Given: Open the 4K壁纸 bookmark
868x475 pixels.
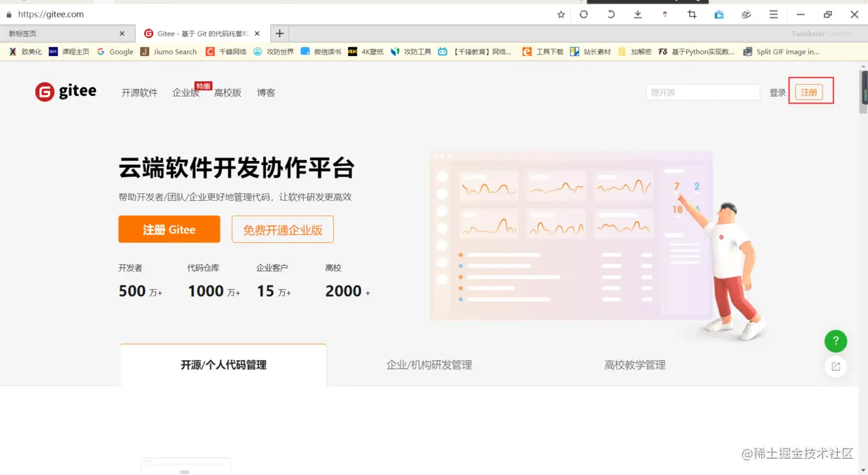Looking at the screenshot, I should point(366,52).
